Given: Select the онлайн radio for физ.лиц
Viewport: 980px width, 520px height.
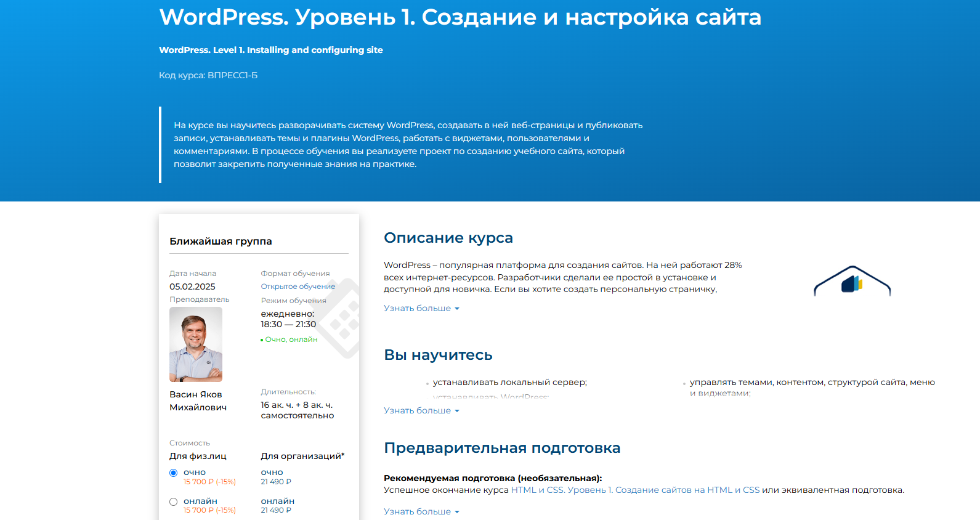Looking at the screenshot, I should pyautogui.click(x=173, y=502).
